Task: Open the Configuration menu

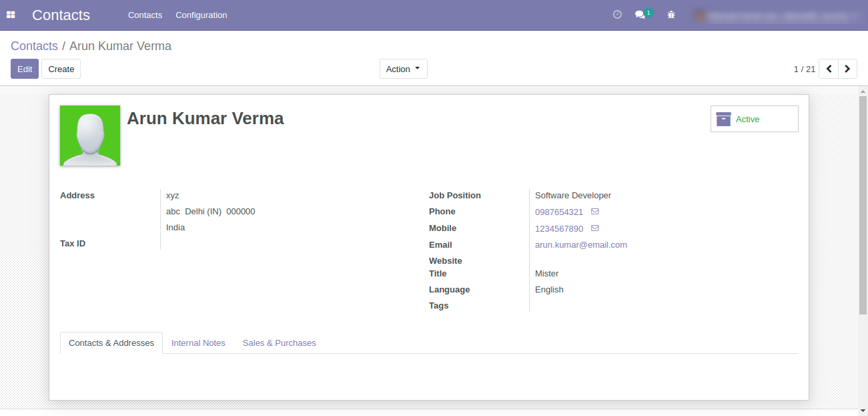Action: (201, 15)
